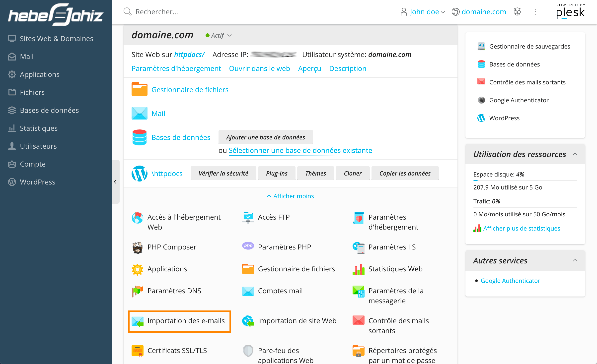Click the Répertoires protégés folder lock icon
The height and width of the screenshot is (364, 597).
click(x=359, y=351)
